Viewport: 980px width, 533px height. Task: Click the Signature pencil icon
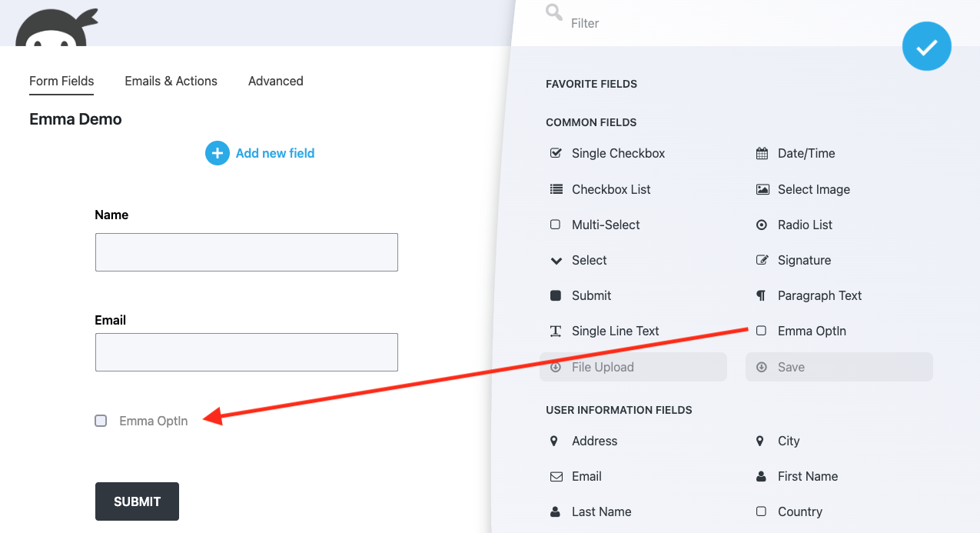click(x=762, y=260)
